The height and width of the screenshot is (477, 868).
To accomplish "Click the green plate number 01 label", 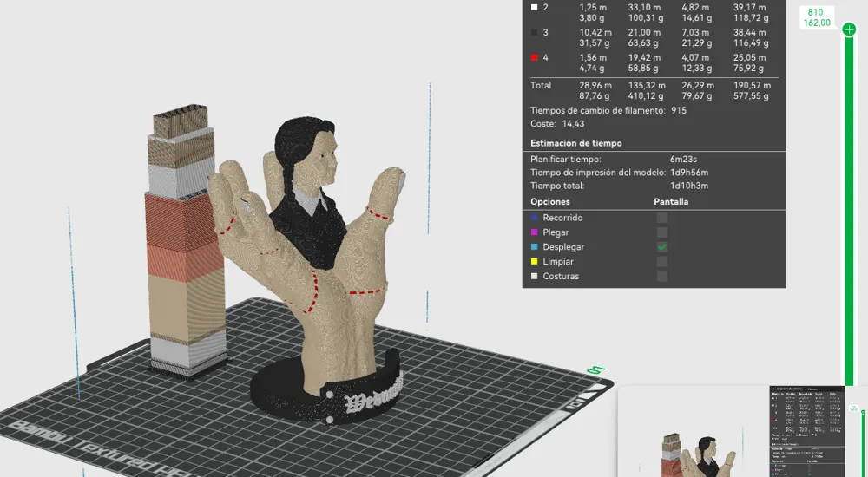I will (597, 369).
